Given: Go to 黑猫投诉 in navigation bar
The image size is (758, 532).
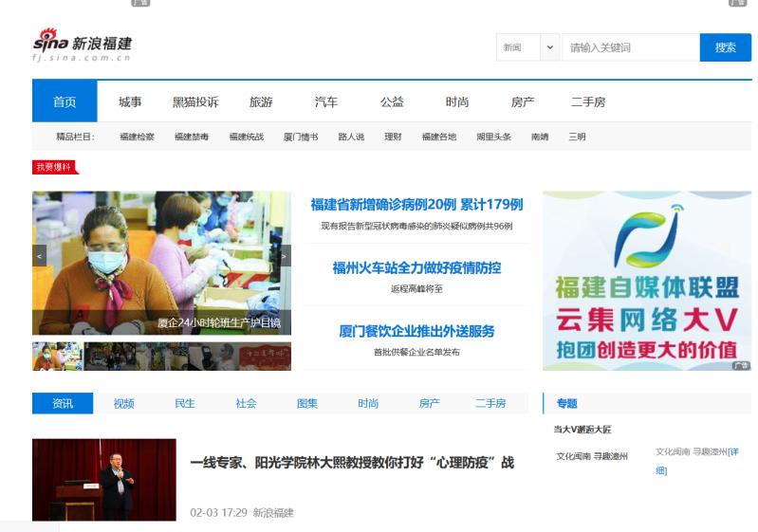Looking at the screenshot, I should click(195, 101).
